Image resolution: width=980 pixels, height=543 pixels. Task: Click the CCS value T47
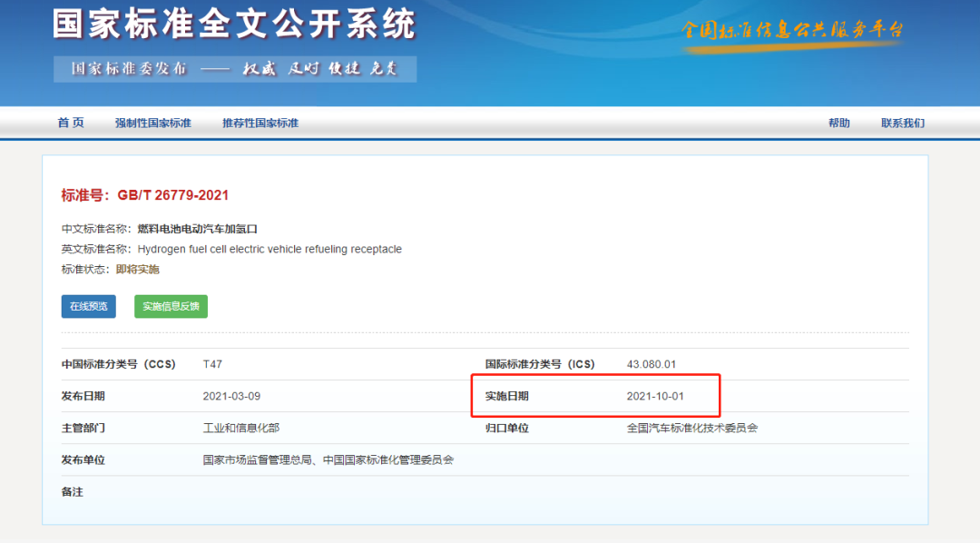coord(212,364)
